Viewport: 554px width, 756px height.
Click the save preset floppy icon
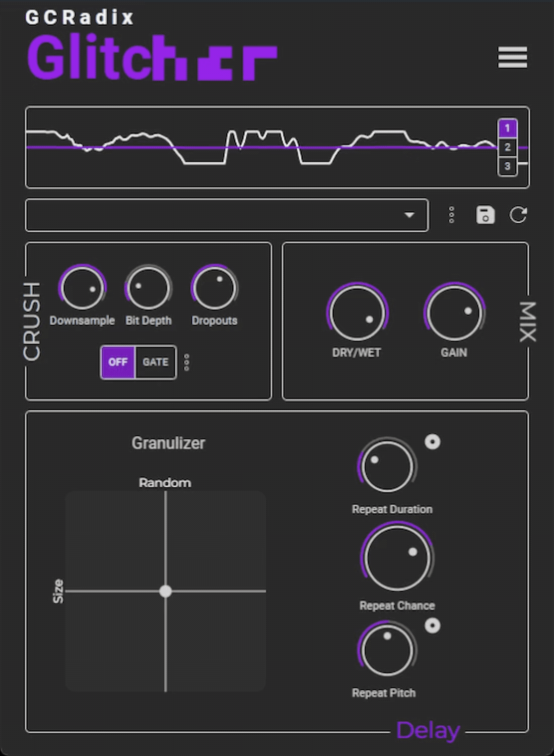[485, 215]
